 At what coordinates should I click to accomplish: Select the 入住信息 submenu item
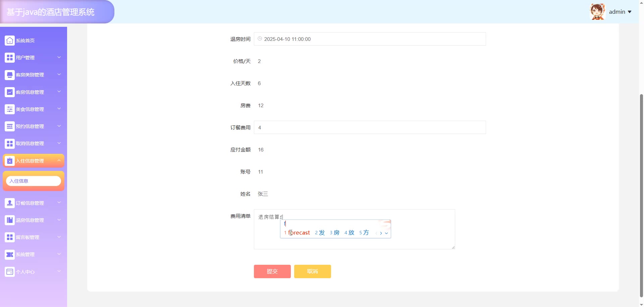(x=34, y=181)
